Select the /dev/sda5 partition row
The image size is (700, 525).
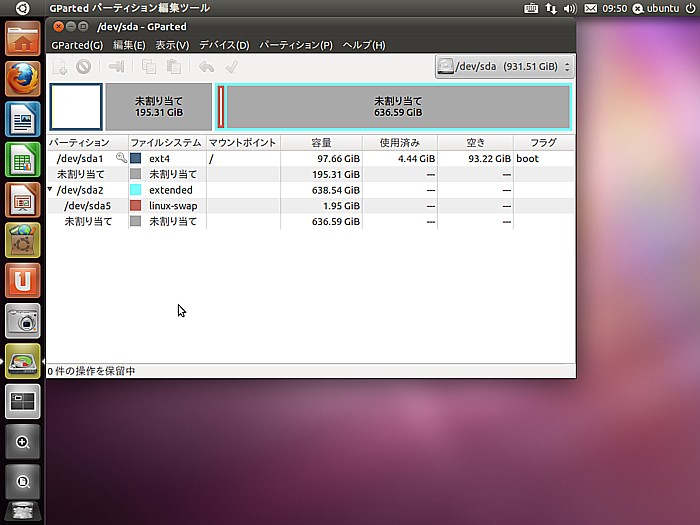[x=311, y=205]
